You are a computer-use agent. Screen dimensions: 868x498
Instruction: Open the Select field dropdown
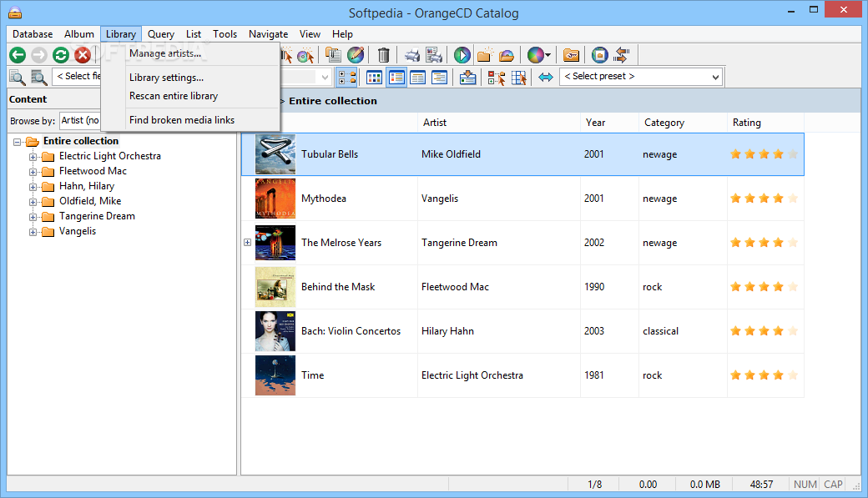click(x=78, y=77)
